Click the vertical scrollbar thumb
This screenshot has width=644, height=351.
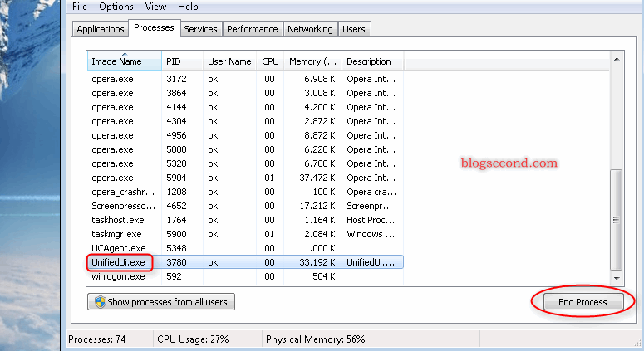point(617,220)
